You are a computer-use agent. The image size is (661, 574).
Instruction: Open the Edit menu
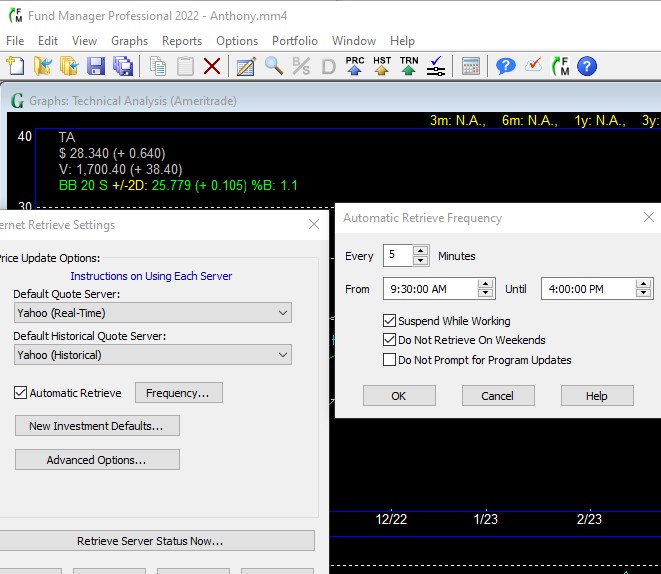(48, 41)
